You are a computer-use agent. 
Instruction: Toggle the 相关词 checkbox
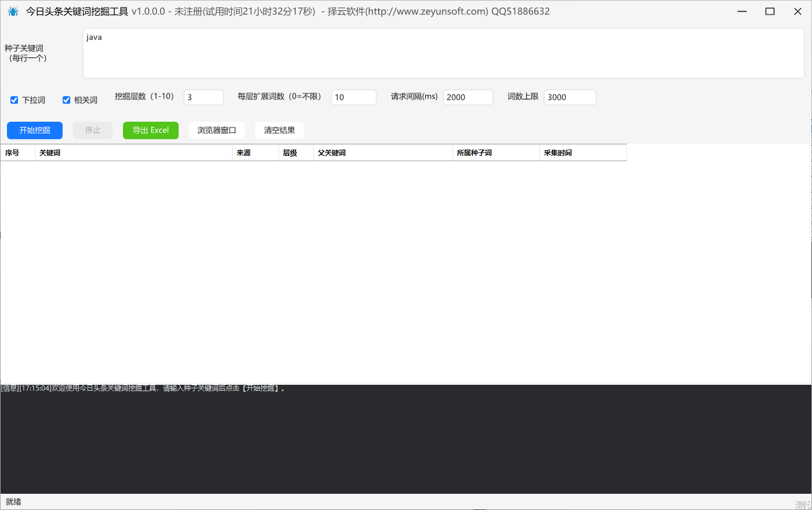pyautogui.click(x=67, y=100)
